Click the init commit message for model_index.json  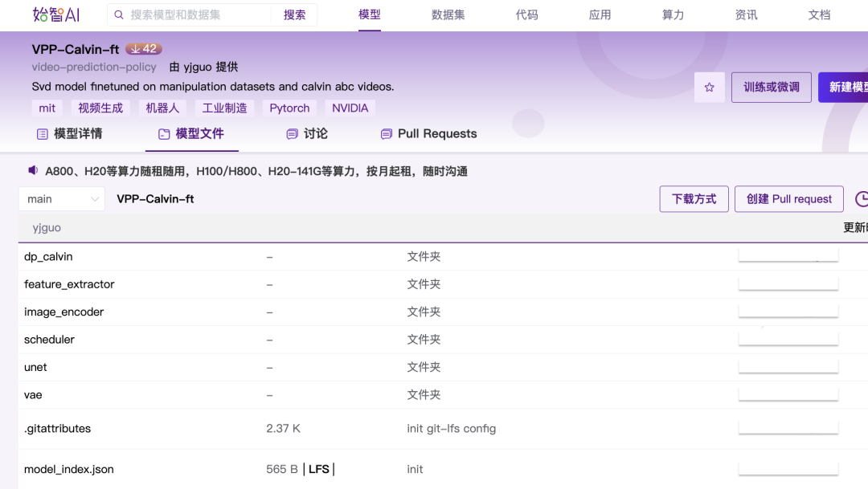tap(415, 469)
